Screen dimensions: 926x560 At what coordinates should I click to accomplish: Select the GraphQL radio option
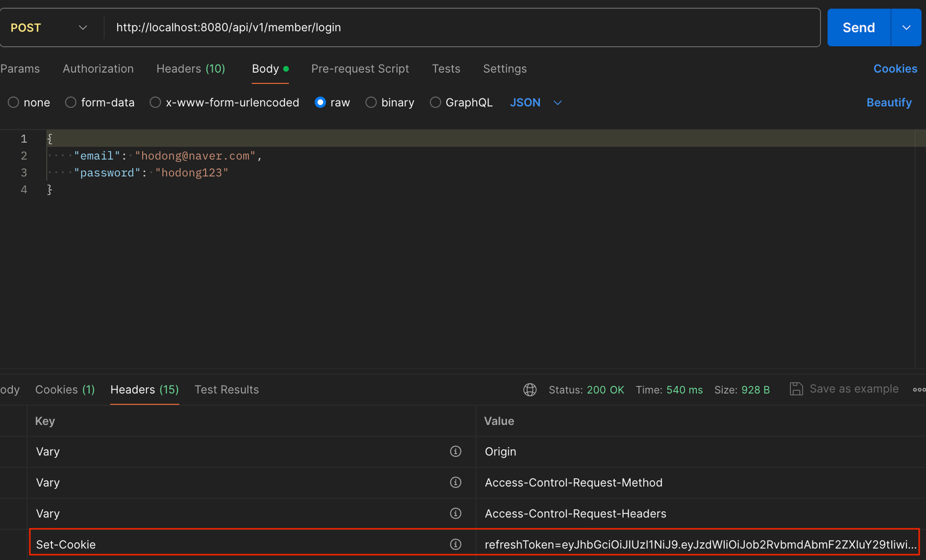435,102
